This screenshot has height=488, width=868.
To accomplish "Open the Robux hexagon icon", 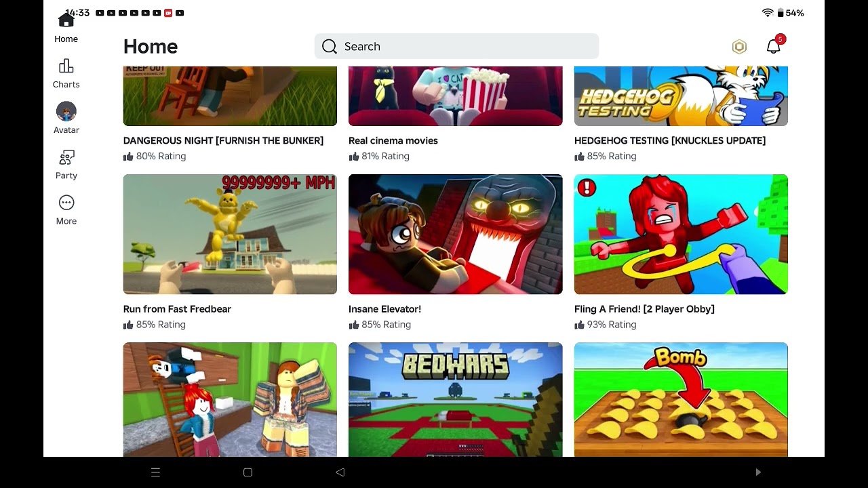I will (x=739, y=46).
